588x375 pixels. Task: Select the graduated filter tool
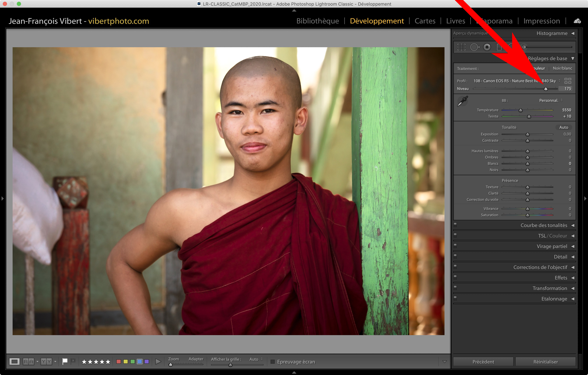coord(499,47)
